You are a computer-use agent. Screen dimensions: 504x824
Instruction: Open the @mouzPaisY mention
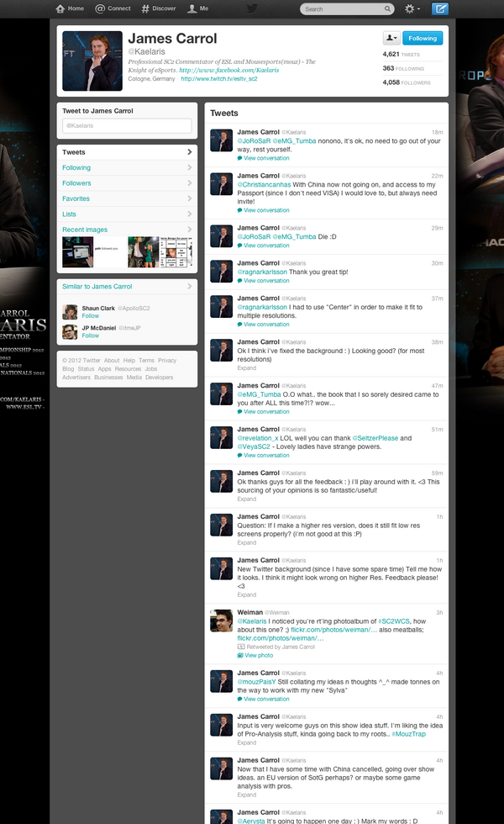pos(256,682)
